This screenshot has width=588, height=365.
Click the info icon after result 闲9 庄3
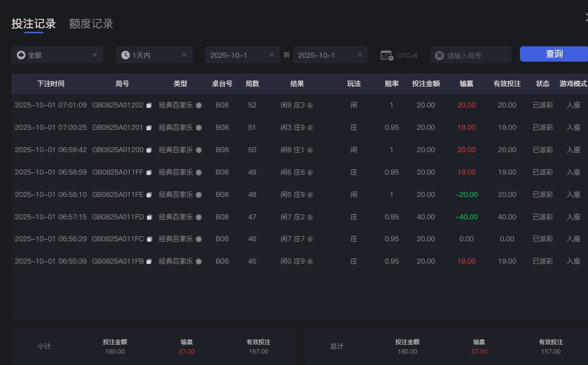point(311,105)
